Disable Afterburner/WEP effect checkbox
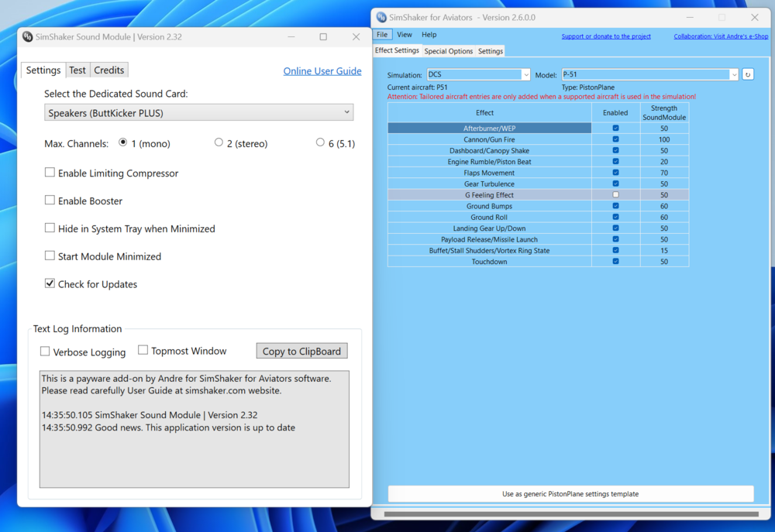This screenshot has height=532, width=775. click(x=615, y=128)
